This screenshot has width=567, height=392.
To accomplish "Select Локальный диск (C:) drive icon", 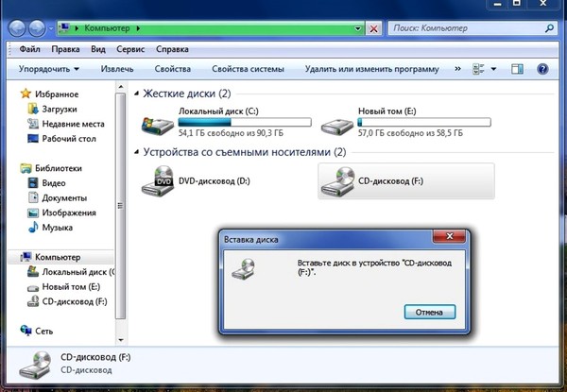I will (x=158, y=126).
